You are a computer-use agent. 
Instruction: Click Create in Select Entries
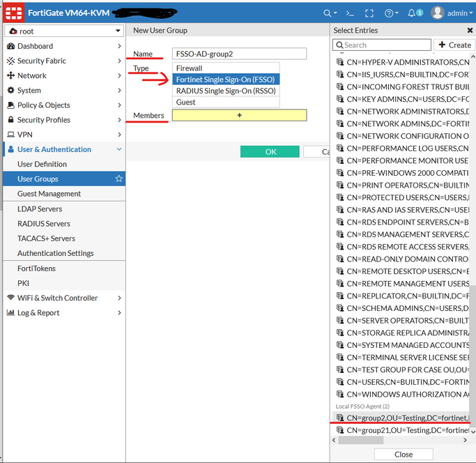pos(454,45)
